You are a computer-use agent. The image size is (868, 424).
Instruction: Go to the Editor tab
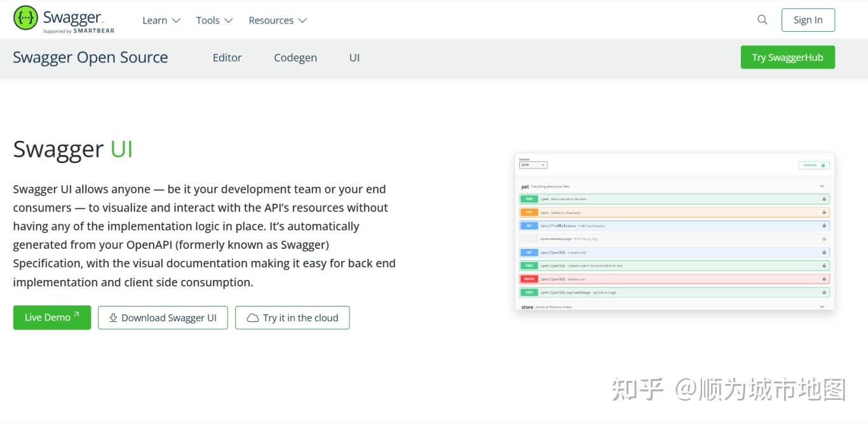click(227, 58)
